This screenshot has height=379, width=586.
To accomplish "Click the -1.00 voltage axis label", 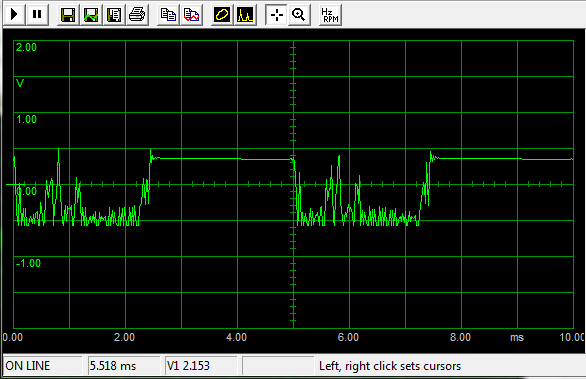I will [28, 263].
